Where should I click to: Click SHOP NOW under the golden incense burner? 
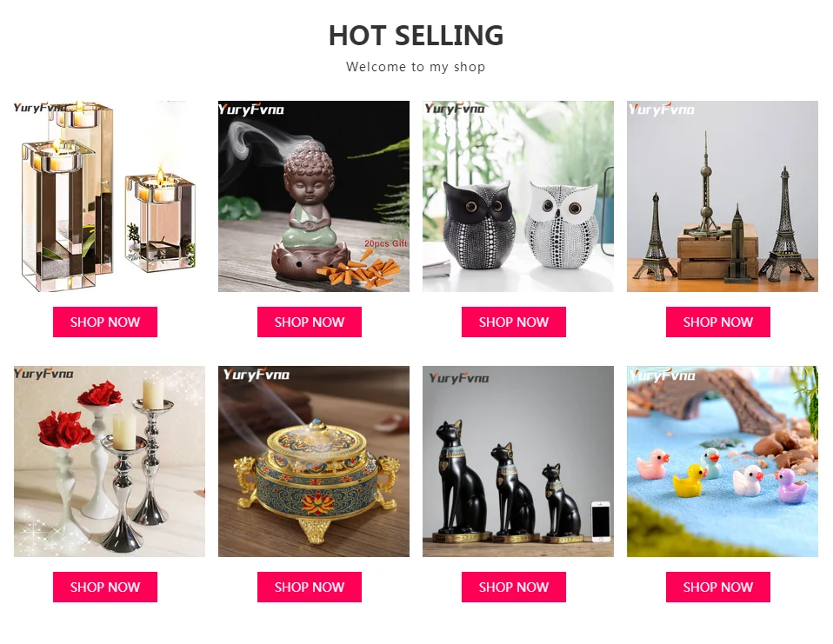pos(310,587)
